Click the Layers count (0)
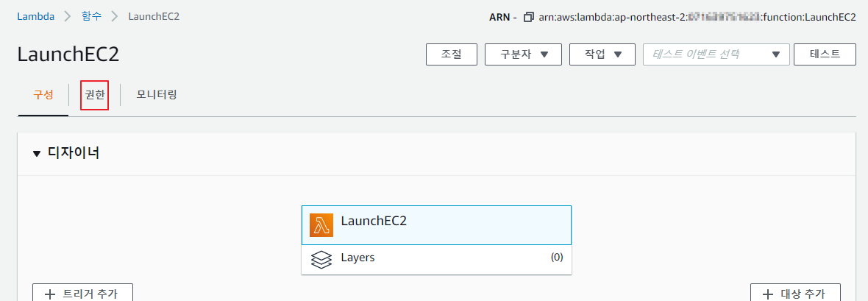Screen dimensions: 868x301 556,258
